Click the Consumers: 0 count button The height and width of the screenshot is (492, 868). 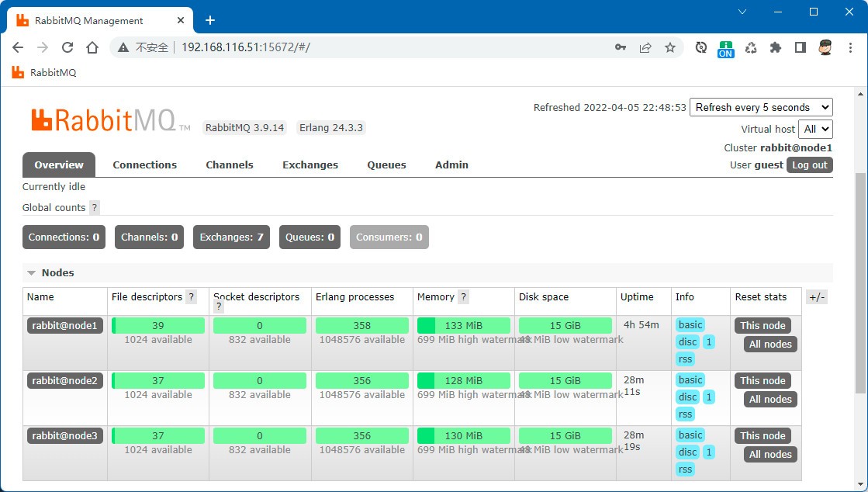click(x=389, y=237)
